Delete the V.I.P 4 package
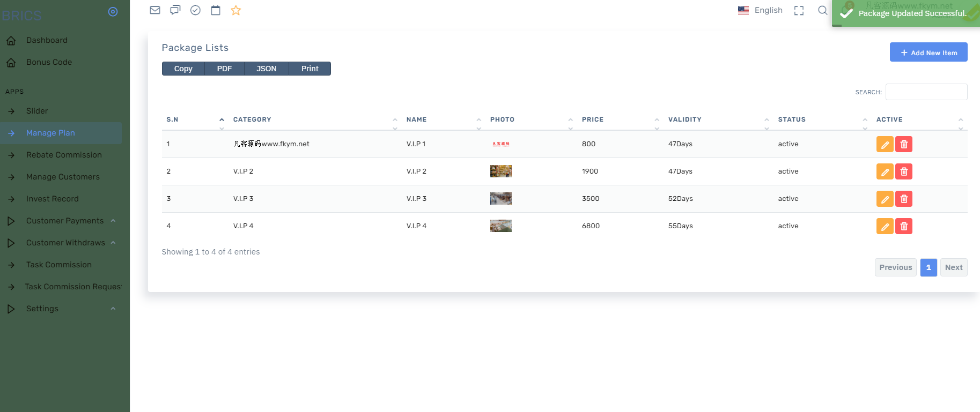This screenshot has width=980, height=412. 904,226
